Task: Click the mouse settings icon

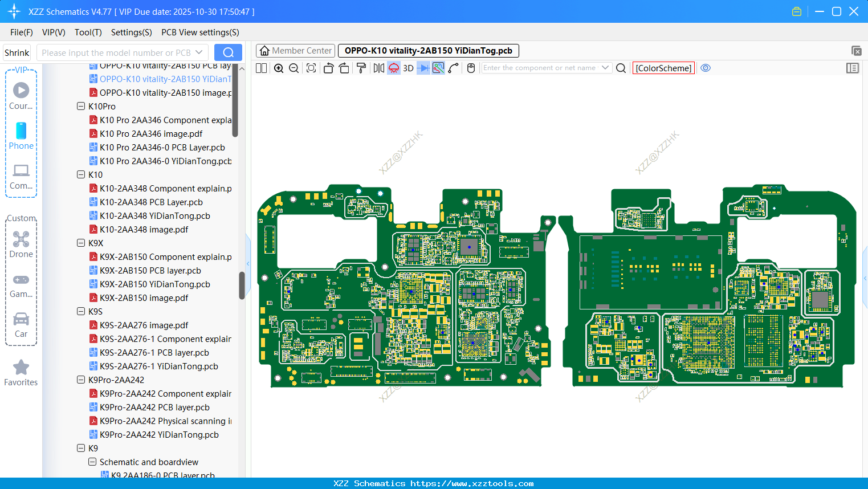Action: pyautogui.click(x=471, y=68)
